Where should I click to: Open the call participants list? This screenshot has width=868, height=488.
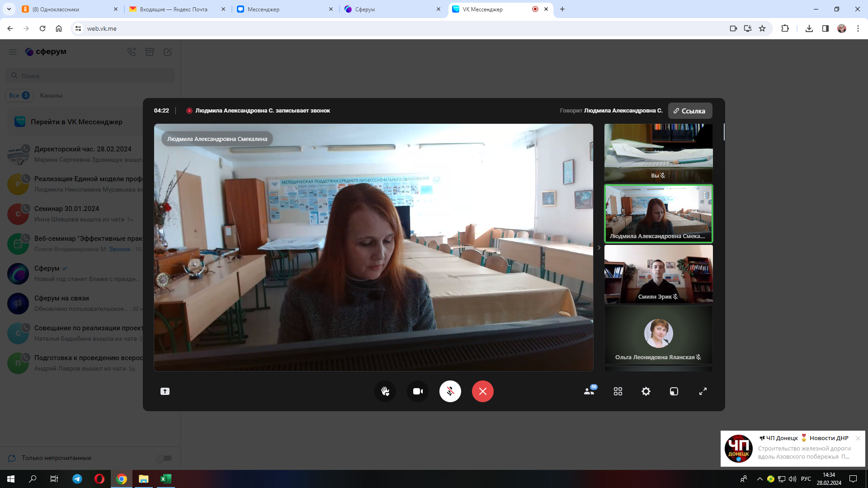590,391
